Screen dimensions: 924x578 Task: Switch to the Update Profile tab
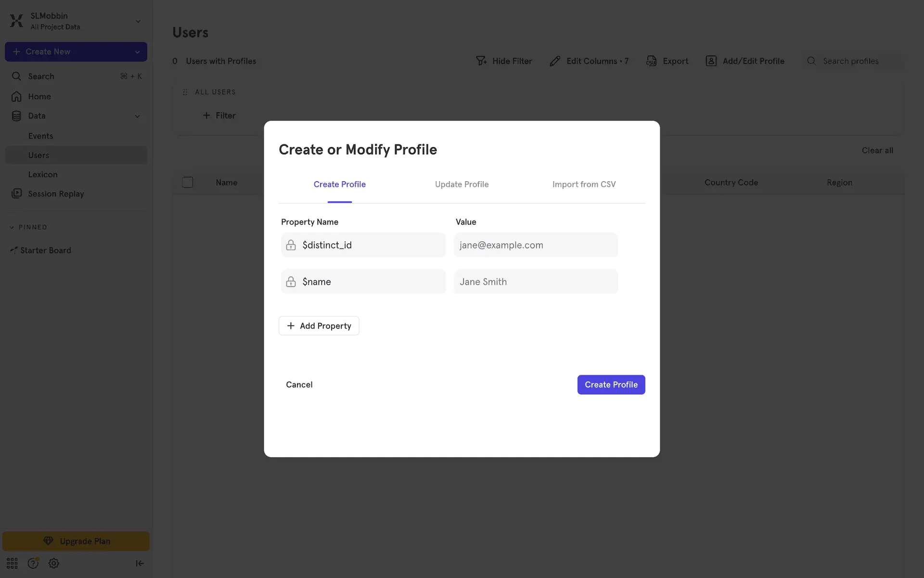462,184
